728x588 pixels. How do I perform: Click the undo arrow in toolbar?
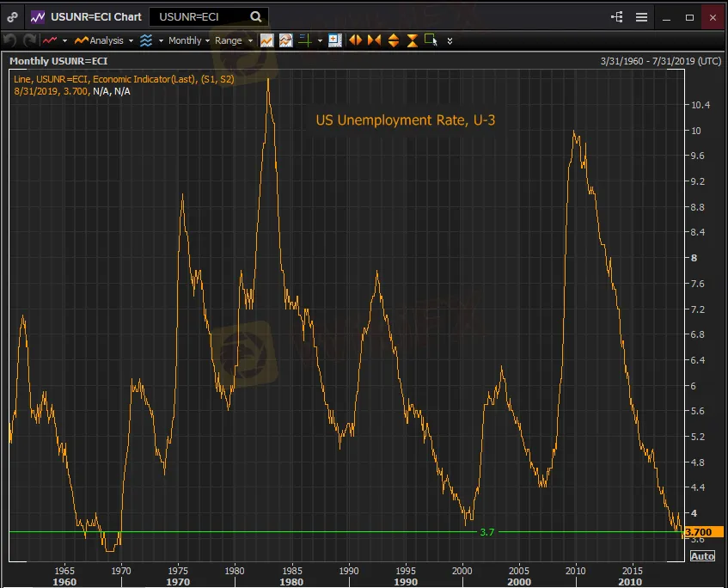(10, 40)
